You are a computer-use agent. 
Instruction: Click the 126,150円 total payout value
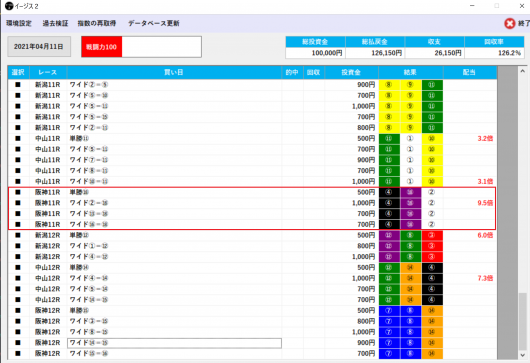[x=387, y=53]
